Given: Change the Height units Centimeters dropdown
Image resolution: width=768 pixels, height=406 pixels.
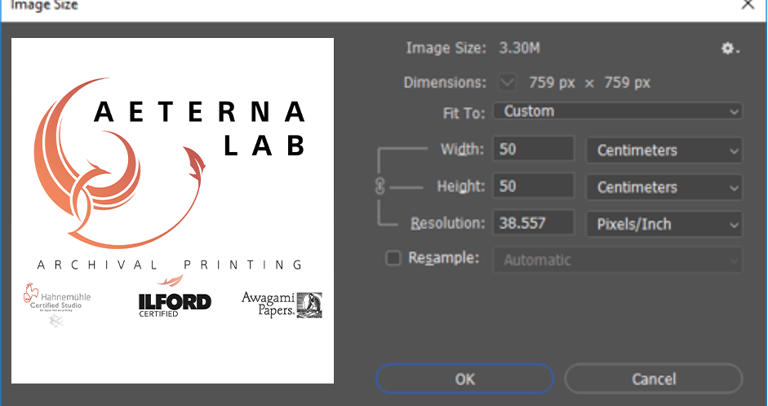Looking at the screenshot, I should (x=665, y=187).
